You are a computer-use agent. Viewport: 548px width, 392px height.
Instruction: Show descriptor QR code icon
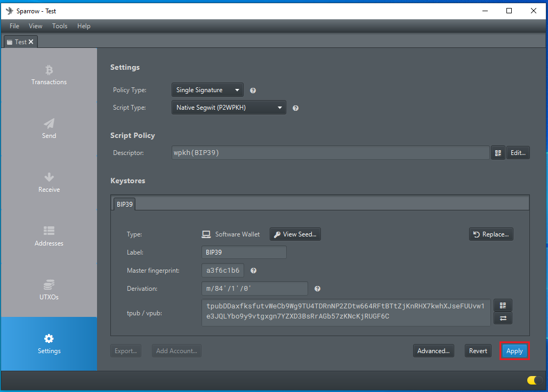(x=498, y=153)
